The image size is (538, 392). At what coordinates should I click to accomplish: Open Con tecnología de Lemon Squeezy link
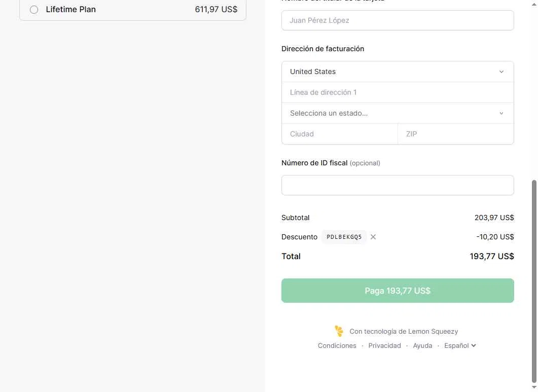pos(404,331)
